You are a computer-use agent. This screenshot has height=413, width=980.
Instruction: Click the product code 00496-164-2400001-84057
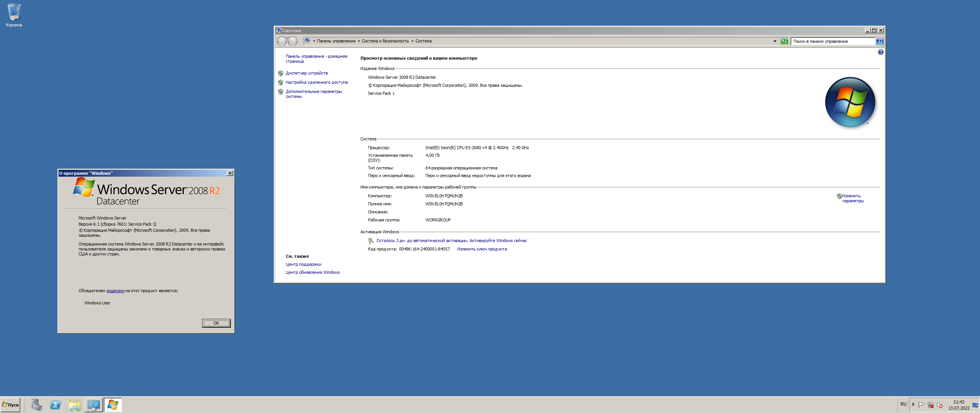pyautogui.click(x=424, y=249)
